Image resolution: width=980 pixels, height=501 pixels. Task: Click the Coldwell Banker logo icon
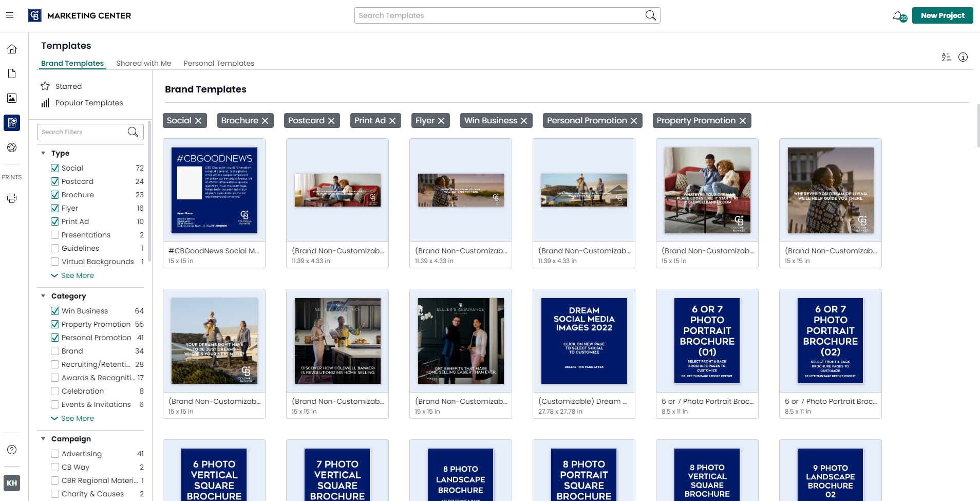pyautogui.click(x=34, y=15)
